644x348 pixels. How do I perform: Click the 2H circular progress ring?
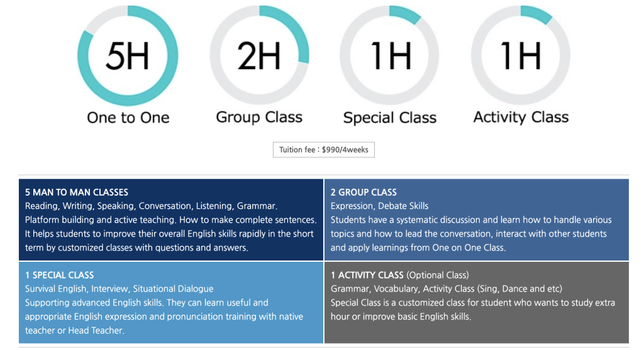click(x=259, y=55)
